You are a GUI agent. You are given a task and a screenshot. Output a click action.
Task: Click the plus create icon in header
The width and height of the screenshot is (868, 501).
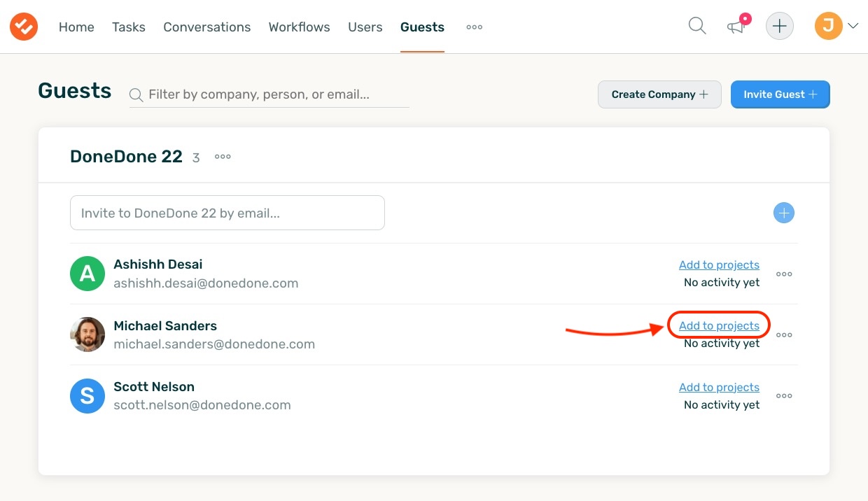780,27
